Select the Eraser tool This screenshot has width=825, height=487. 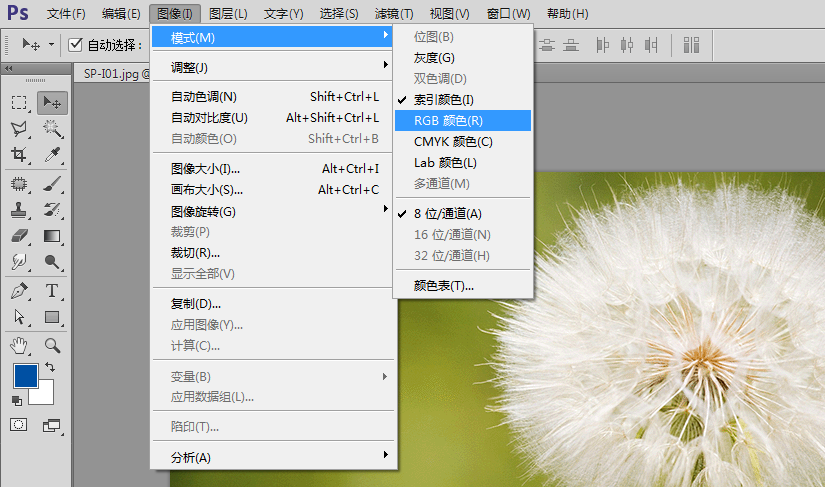[19, 236]
